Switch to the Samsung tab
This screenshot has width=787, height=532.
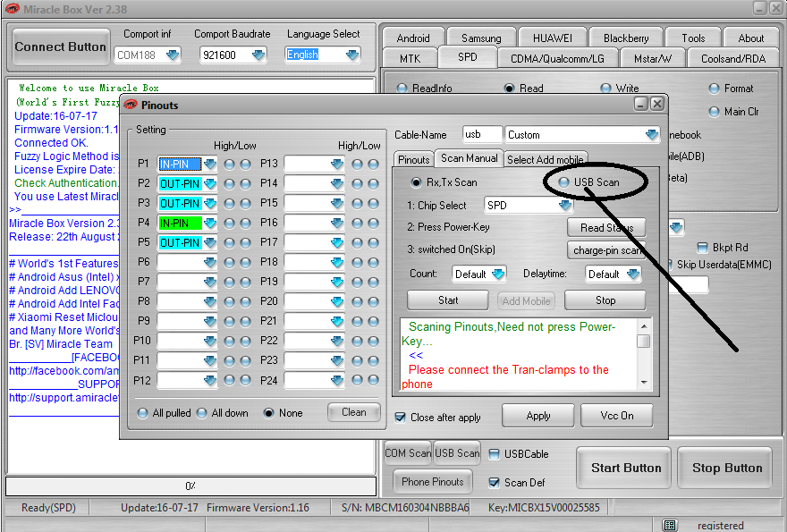tap(481, 38)
